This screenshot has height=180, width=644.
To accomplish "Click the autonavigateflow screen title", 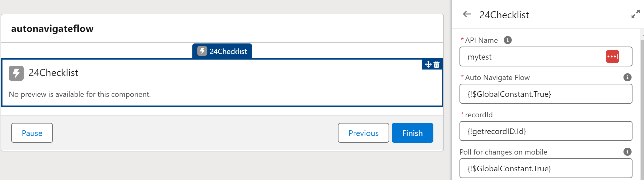I will (52, 29).
